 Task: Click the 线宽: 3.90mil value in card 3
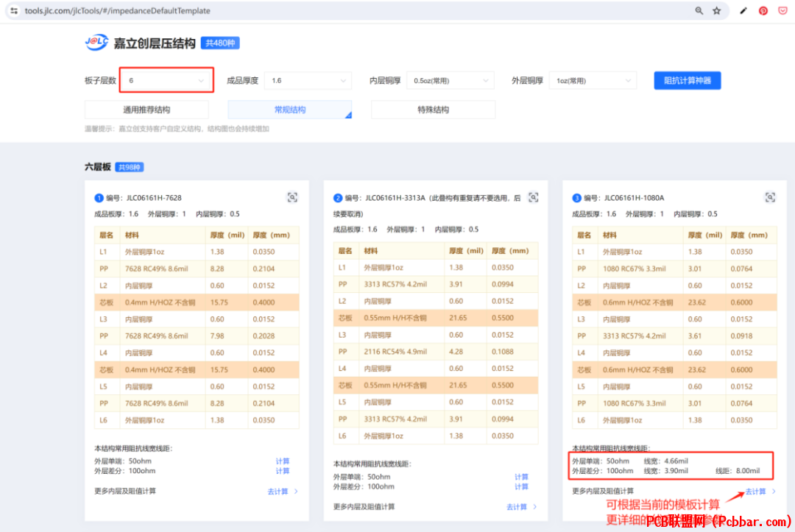tap(665, 471)
